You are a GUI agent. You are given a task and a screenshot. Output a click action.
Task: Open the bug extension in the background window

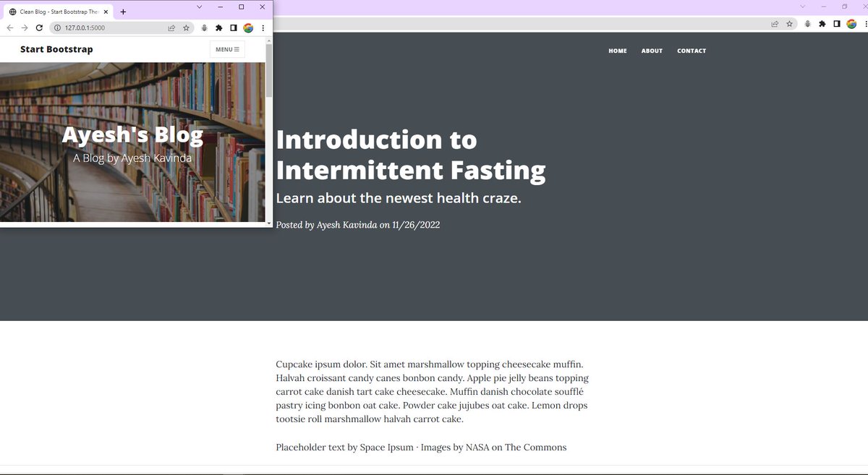807,24
